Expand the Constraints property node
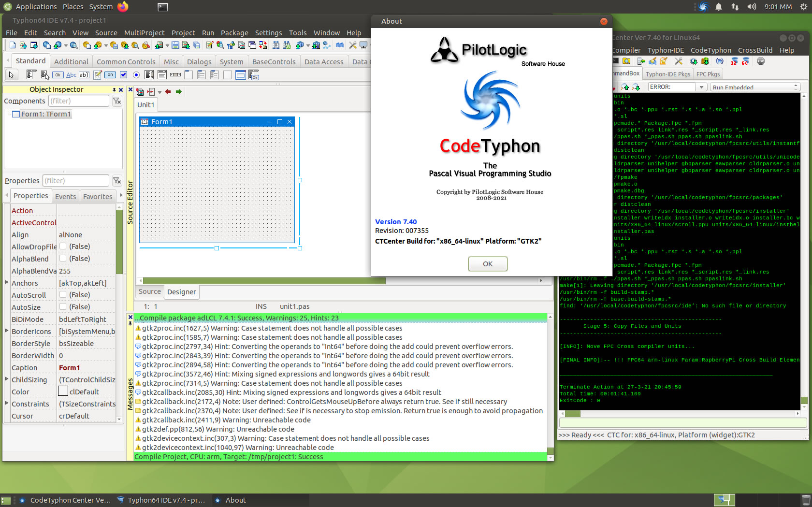Viewport: 812px width, 507px height. [x=7, y=403]
